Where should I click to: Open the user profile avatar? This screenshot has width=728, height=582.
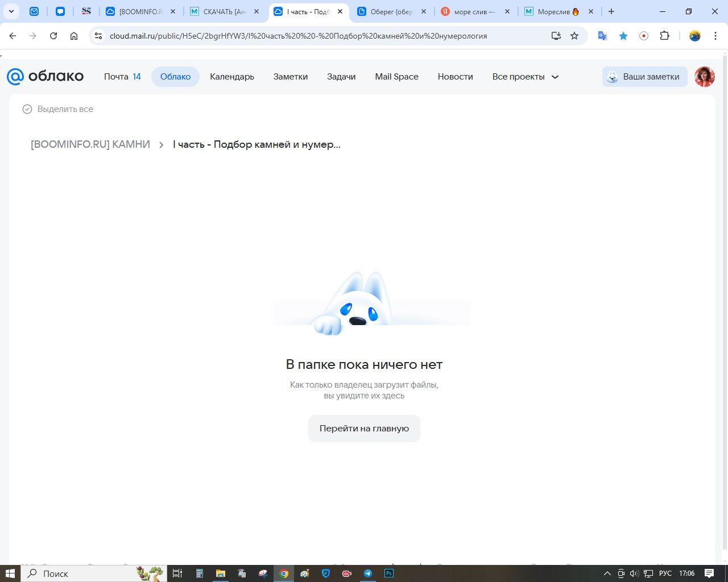704,77
